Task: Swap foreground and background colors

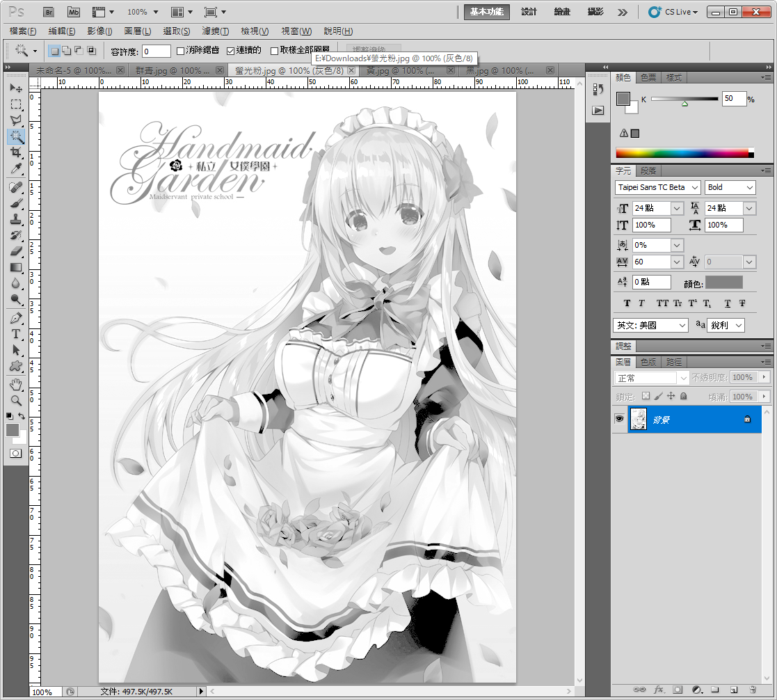Action: [x=22, y=416]
